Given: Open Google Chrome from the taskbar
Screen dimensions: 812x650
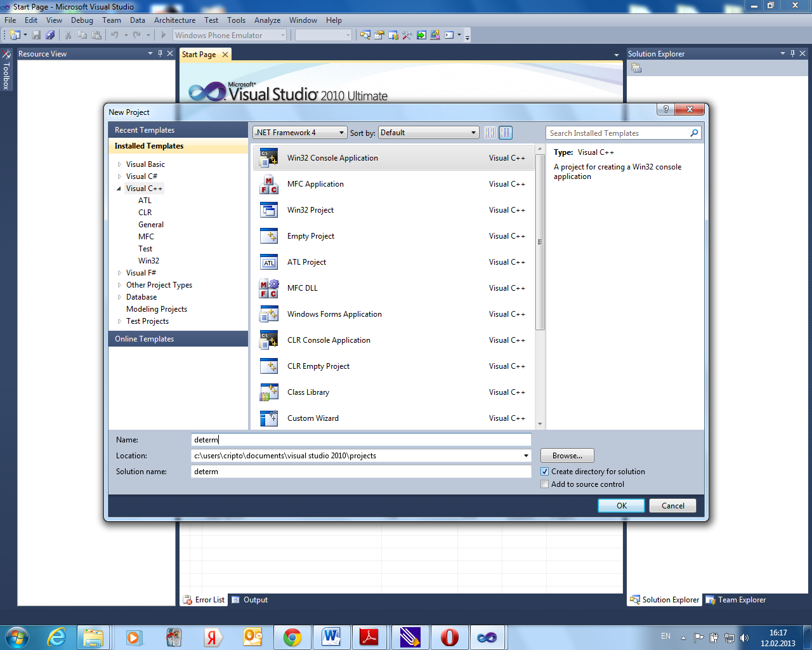Looking at the screenshot, I should (292, 637).
